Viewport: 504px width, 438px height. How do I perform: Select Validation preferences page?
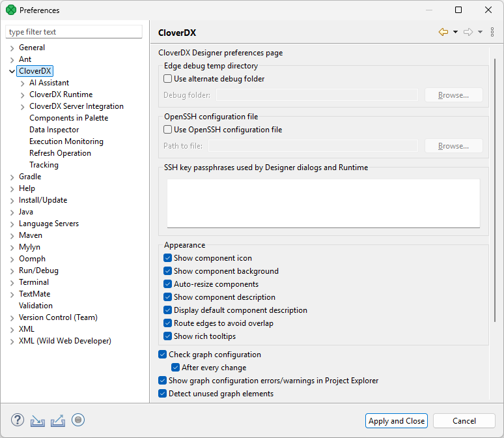(36, 306)
